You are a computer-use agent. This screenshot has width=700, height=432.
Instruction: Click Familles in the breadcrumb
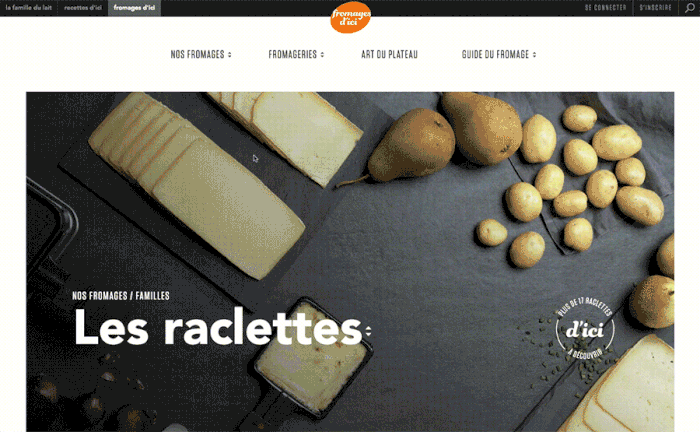(152, 296)
